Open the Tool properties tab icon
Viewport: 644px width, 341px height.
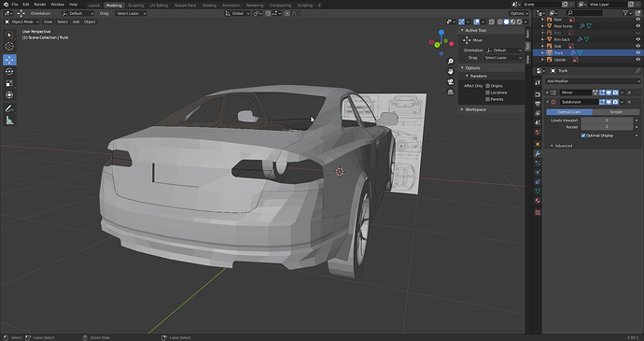point(538,82)
